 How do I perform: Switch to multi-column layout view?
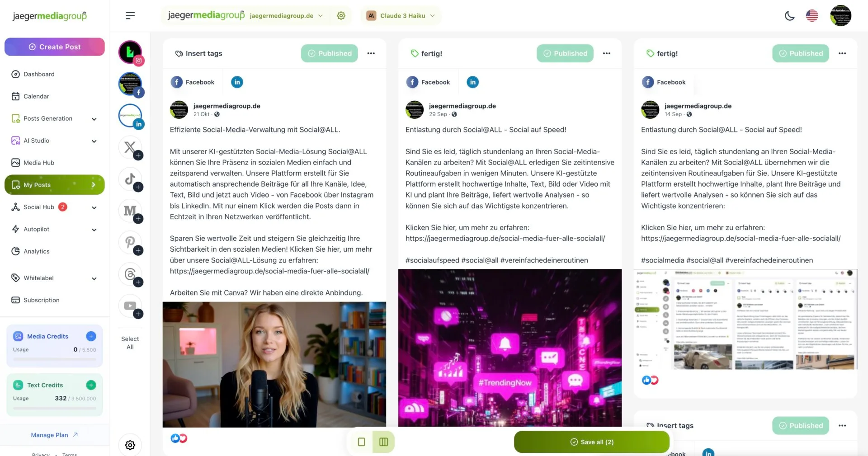click(x=384, y=442)
